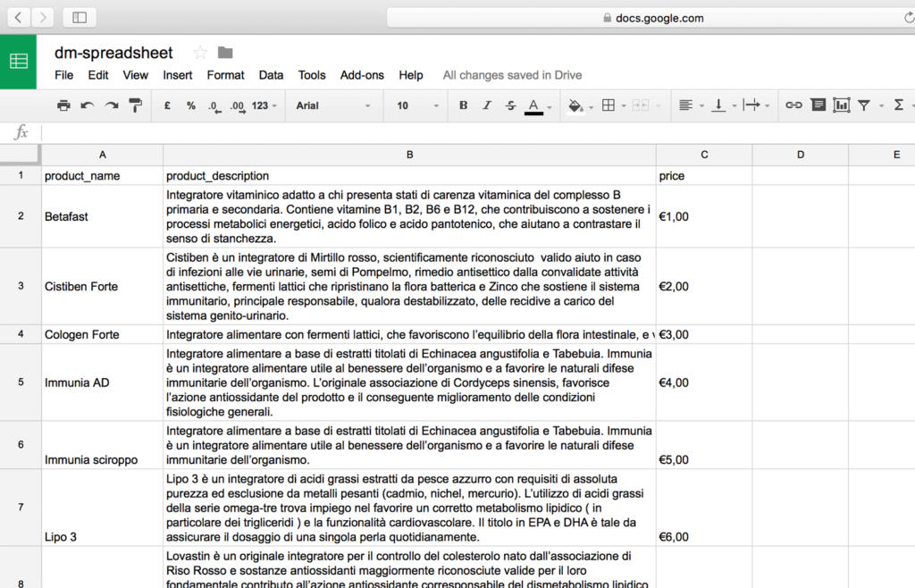Select the Immunia sciroppo cell
Viewport: 915px width, 588px height.
tap(102, 445)
